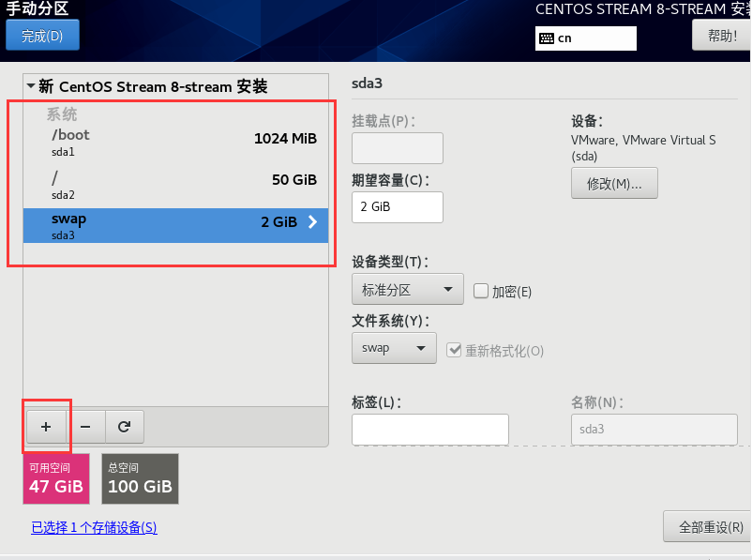Click the cn keyboard layout indicator
Image resolution: width=752 pixels, height=560 pixels.
586,38
